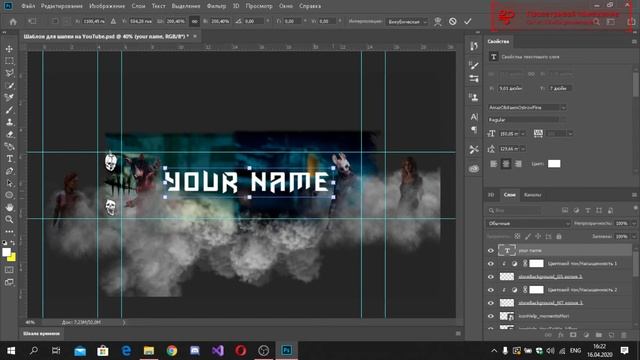Add a layer style with fx icon
This screenshot has height=360, width=640.
point(560,335)
